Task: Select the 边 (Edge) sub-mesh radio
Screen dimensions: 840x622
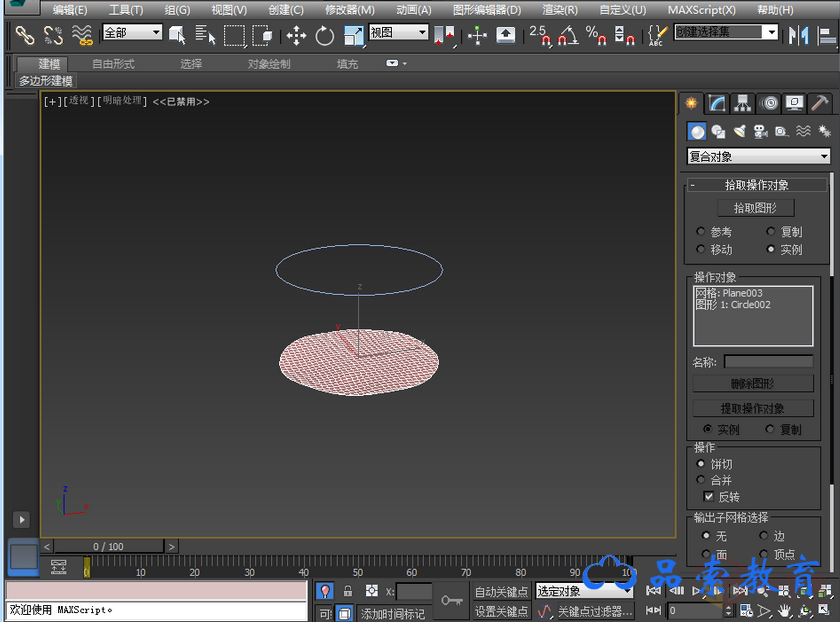Action: click(764, 537)
